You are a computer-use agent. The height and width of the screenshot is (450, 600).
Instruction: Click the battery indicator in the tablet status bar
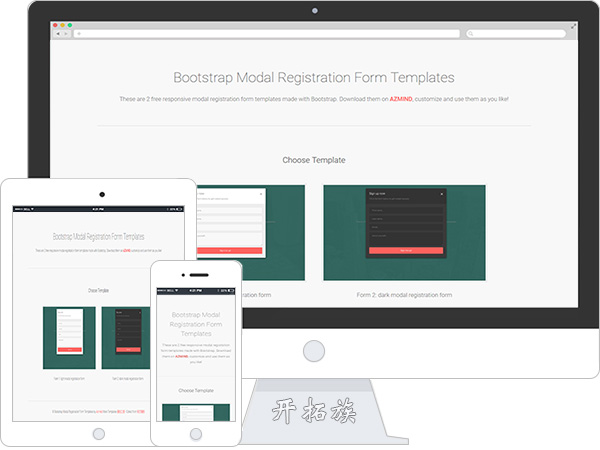pos(179,209)
